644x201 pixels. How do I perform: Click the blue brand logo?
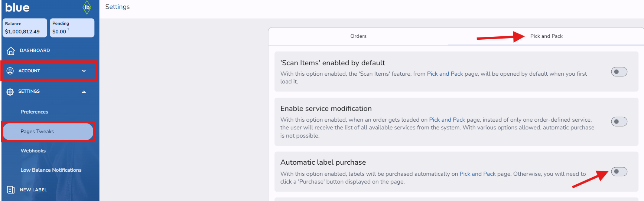pos(17,7)
